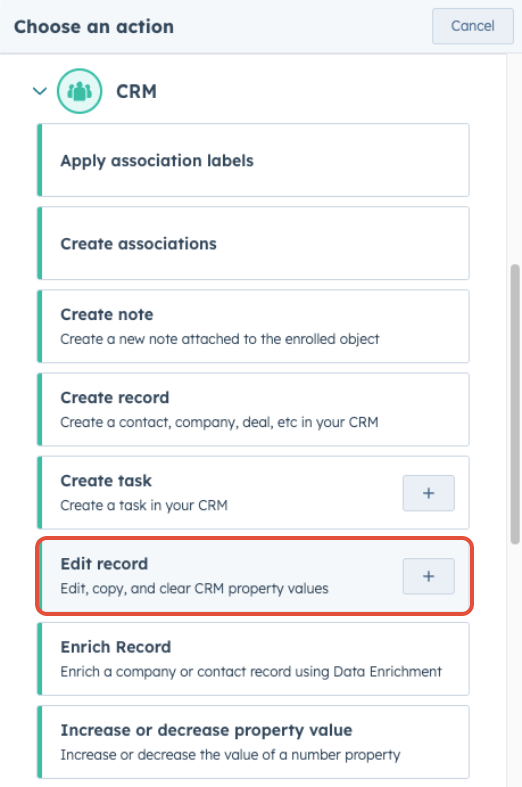Click the vertical scrollbar thumb

[x=515, y=404]
